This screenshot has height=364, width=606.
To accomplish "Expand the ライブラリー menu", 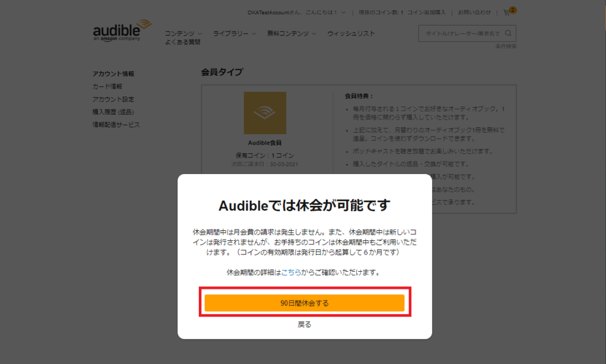I will 234,34.
